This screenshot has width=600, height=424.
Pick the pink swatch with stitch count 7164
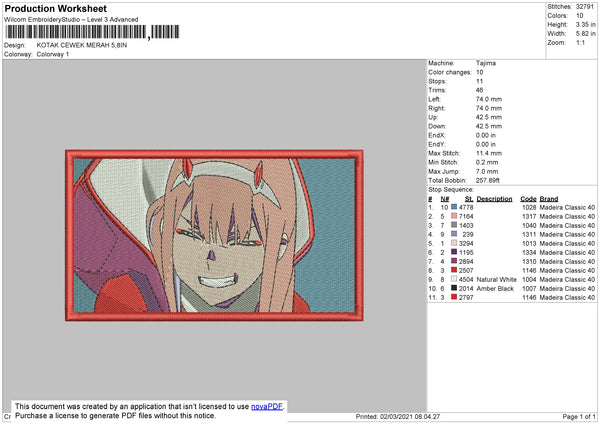pyautogui.click(x=454, y=216)
